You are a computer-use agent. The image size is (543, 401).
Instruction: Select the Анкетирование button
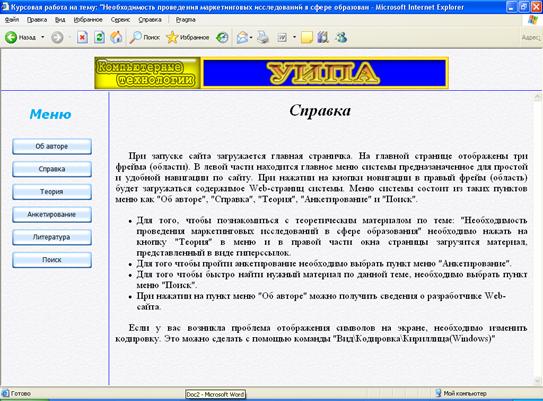[x=52, y=214]
